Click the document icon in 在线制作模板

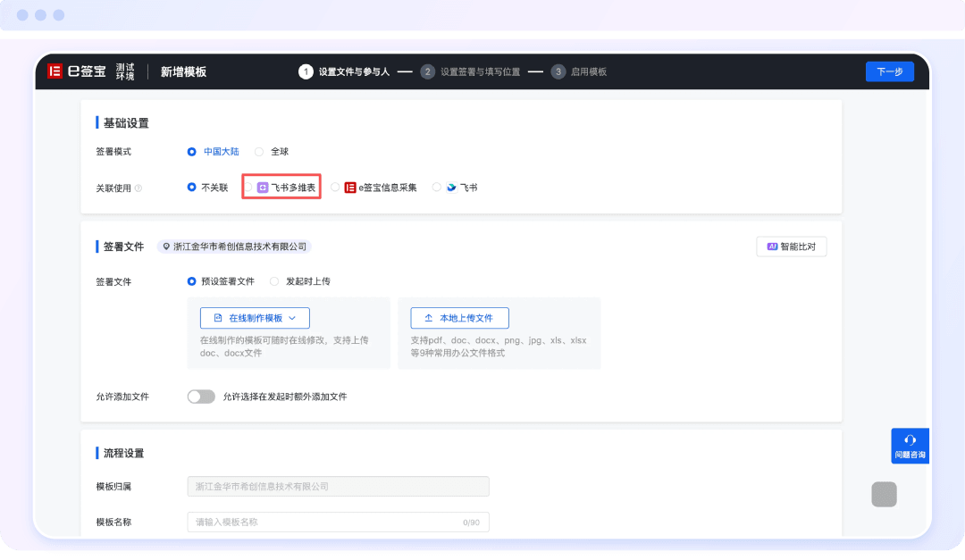point(218,318)
